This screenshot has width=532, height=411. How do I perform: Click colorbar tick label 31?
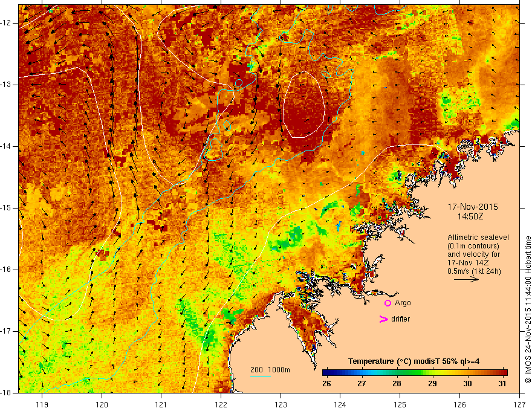[503, 384]
